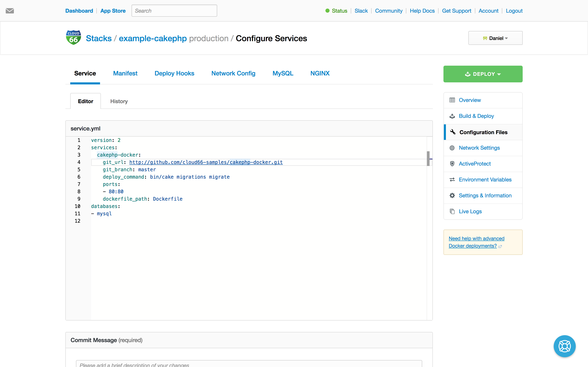Select the Manifest tab
Screen dimensions: 588x367
coord(125,73)
